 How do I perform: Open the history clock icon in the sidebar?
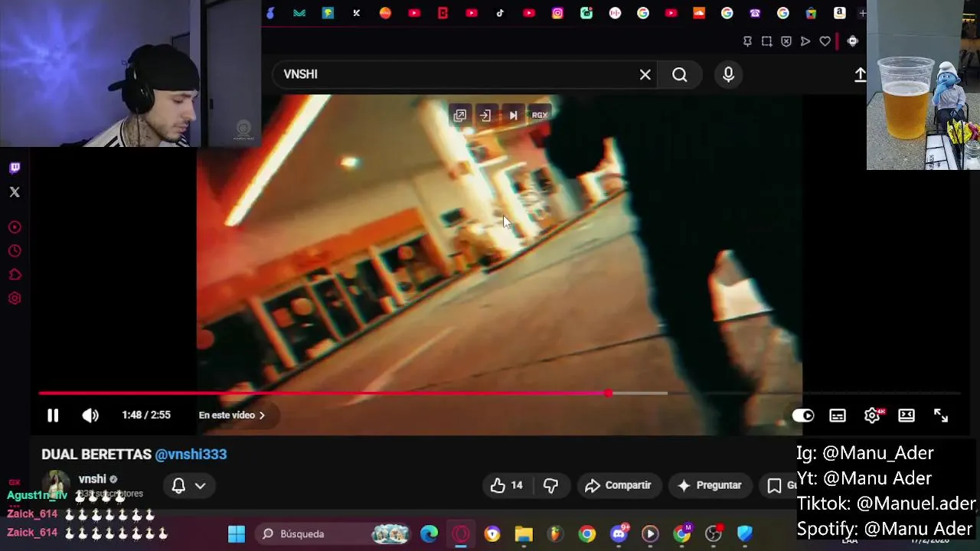pyautogui.click(x=15, y=251)
